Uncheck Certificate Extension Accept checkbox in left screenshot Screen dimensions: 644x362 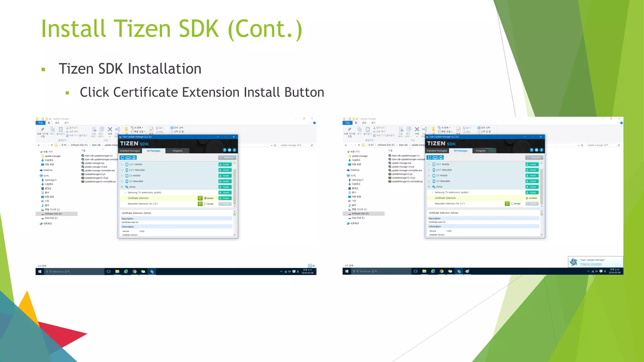(205, 198)
